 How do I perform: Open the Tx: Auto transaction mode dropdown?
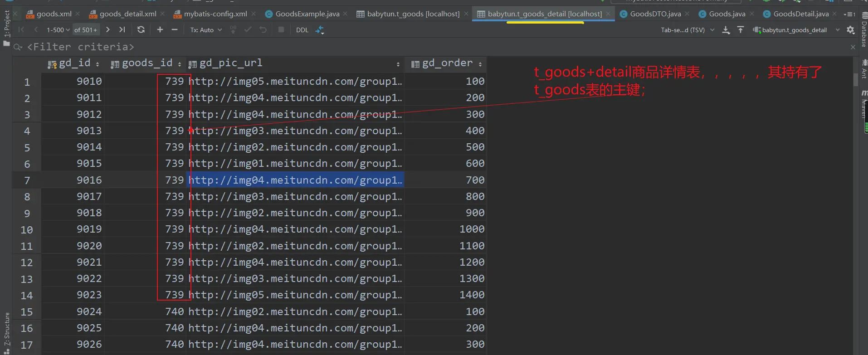click(206, 30)
